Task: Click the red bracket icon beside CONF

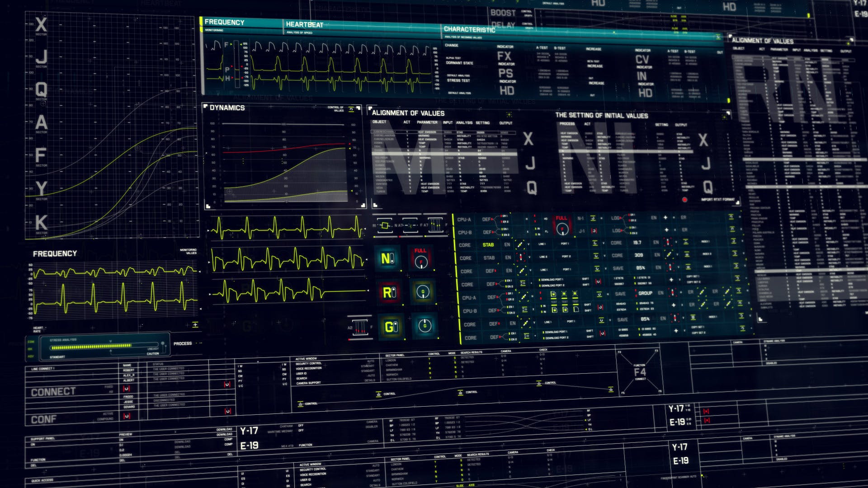Action: coord(127,416)
